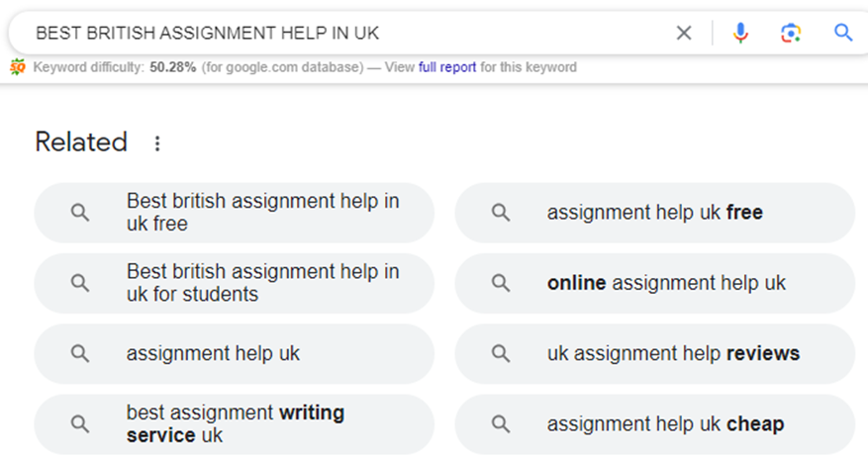Choose the plain 'assignment help uk' related search
Viewport: 868px width, 461px height.
235,353
